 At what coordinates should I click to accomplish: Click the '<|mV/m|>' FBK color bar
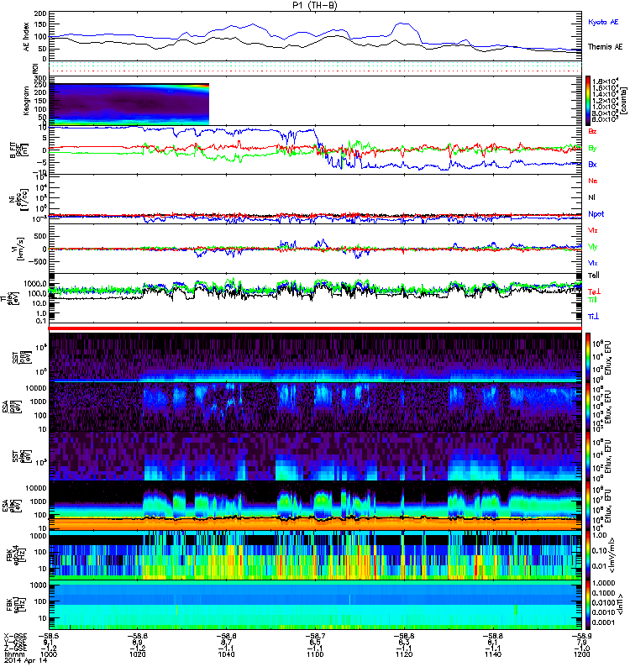pyautogui.click(x=589, y=555)
